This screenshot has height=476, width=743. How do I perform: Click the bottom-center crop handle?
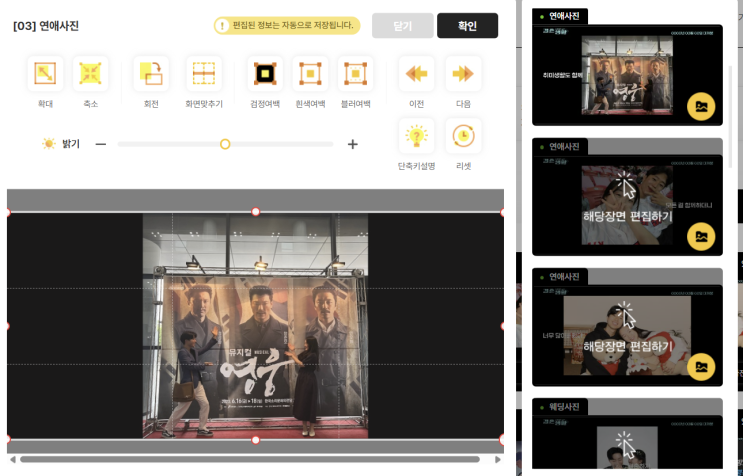pyautogui.click(x=255, y=440)
